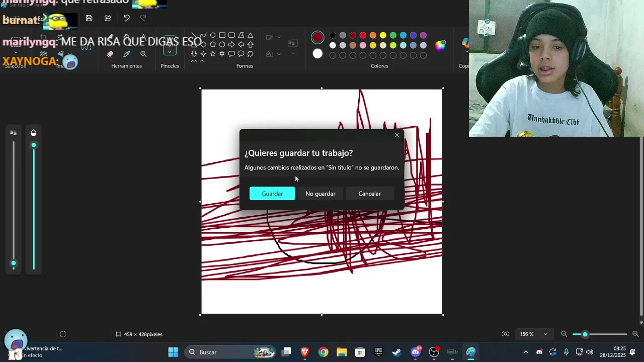Select the down arrow shape

pos(194,54)
